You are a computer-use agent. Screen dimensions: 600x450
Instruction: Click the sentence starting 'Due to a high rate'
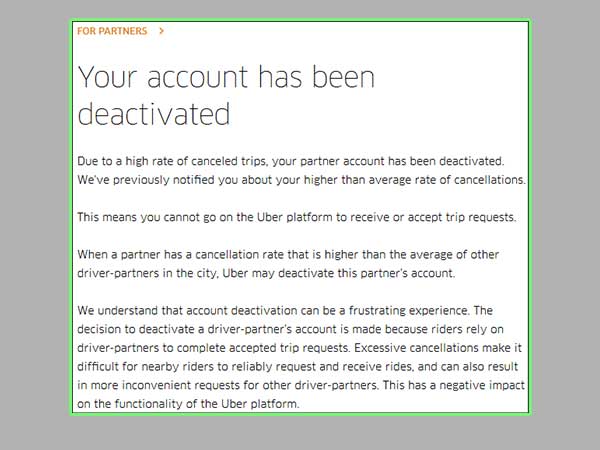(x=291, y=161)
